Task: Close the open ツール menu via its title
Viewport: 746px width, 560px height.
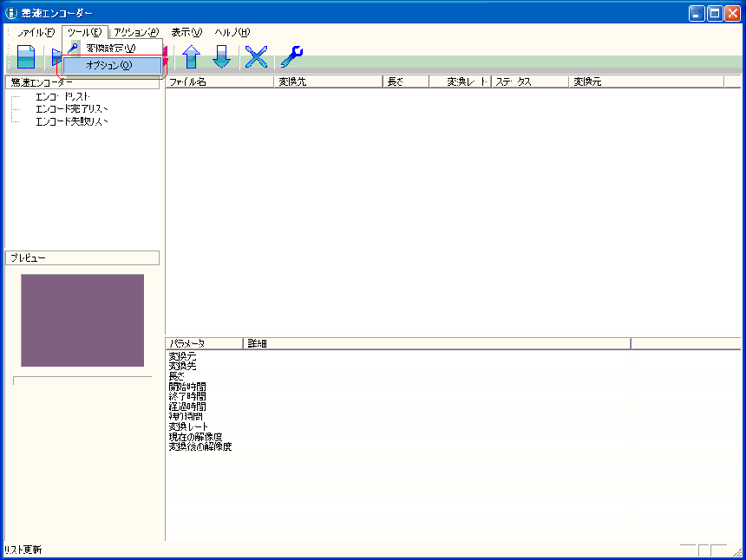Action: [85, 32]
